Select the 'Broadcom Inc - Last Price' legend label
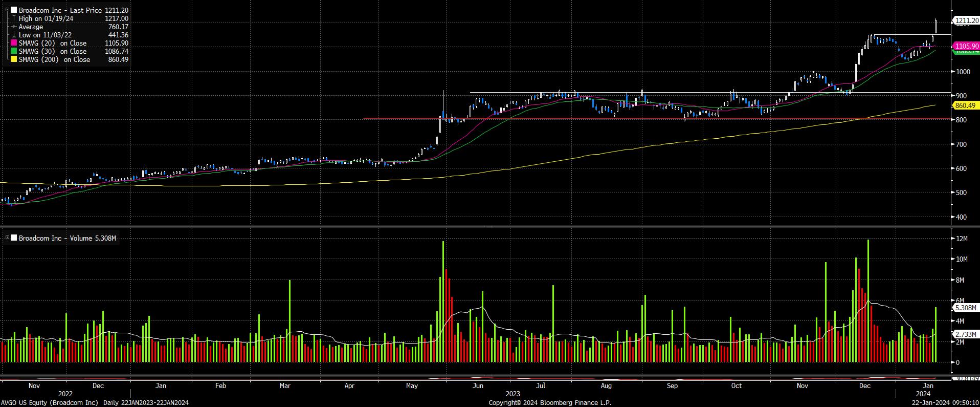 pyautogui.click(x=60, y=10)
